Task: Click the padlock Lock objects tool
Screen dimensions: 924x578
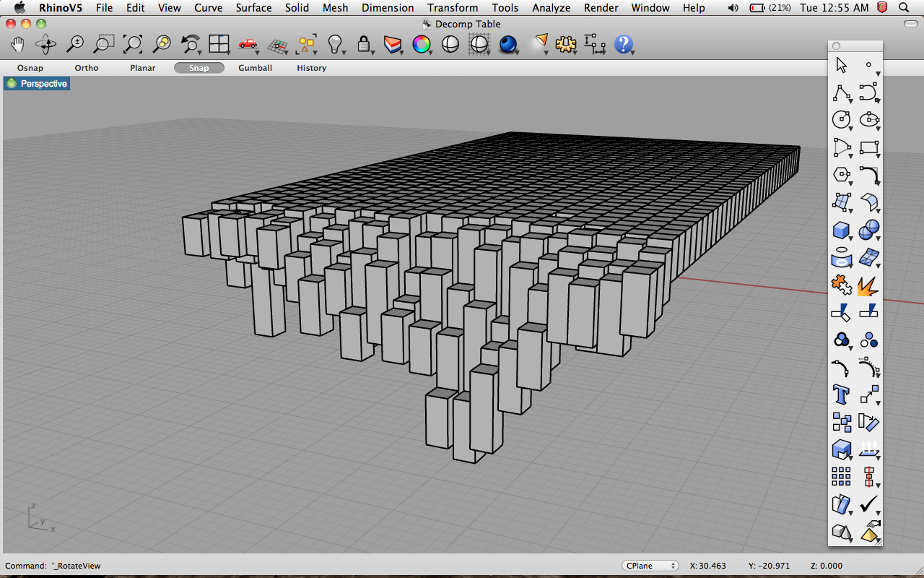Action: [365, 44]
